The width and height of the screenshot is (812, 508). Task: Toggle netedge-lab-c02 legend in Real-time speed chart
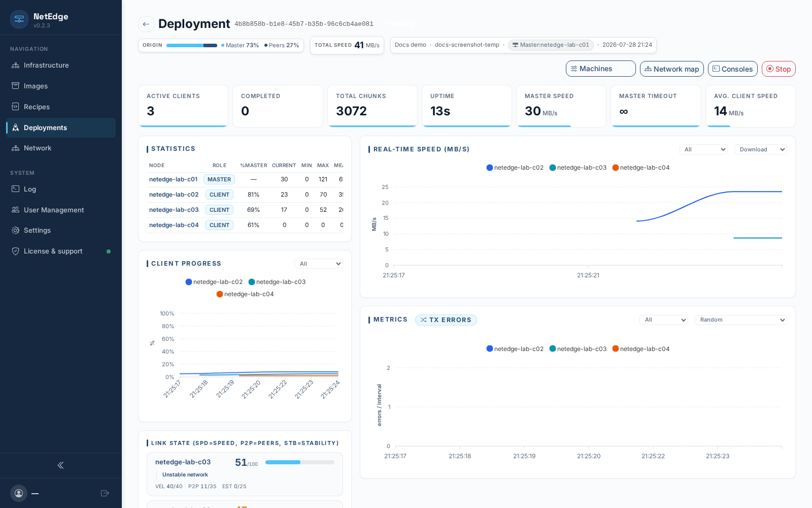pos(515,168)
